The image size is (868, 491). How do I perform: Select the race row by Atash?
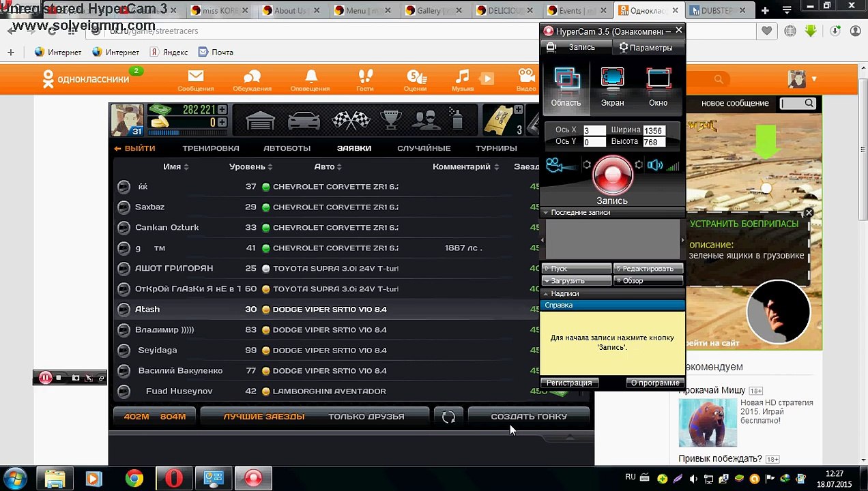[x=328, y=309]
